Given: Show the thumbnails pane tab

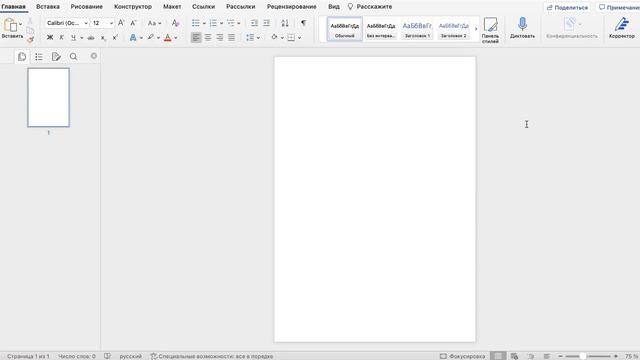Looking at the screenshot, I should (22, 56).
